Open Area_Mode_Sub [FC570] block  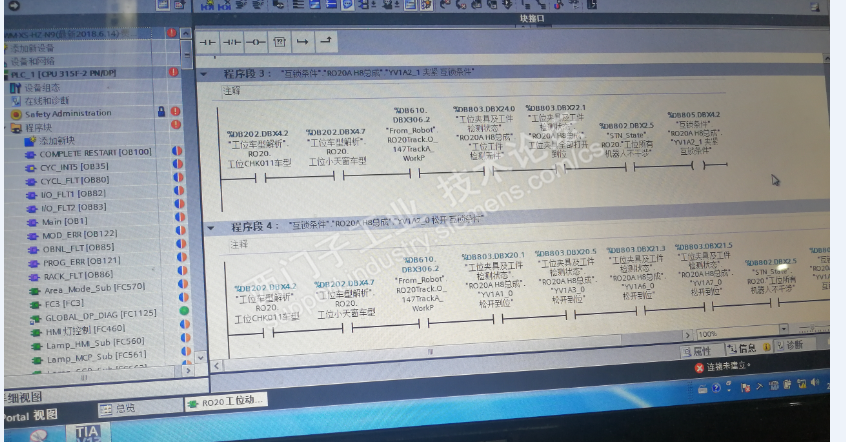click(x=94, y=289)
